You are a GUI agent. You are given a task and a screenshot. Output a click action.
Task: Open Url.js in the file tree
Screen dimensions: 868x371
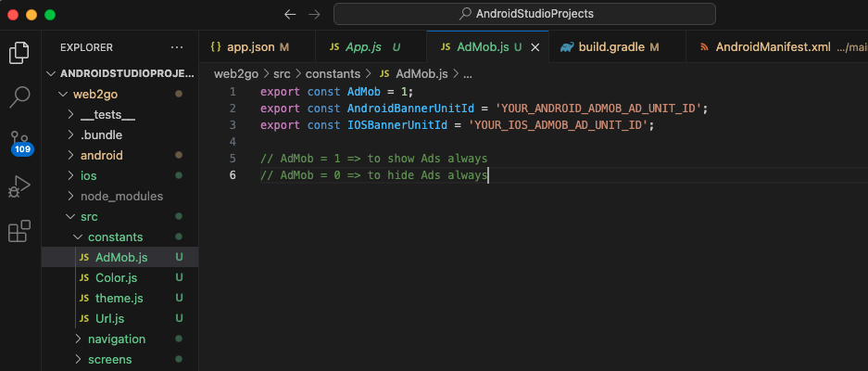coord(109,318)
